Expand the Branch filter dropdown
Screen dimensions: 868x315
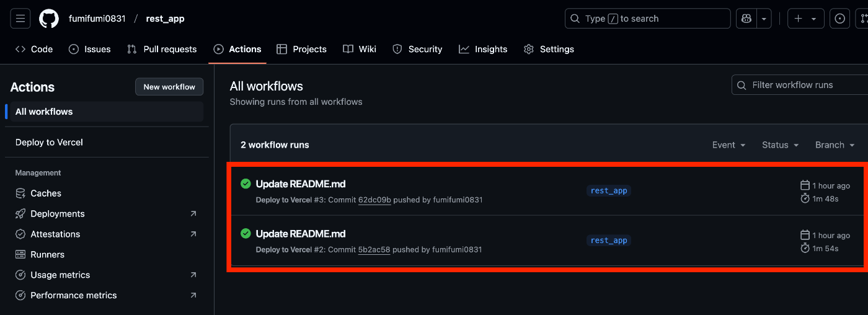coord(835,145)
